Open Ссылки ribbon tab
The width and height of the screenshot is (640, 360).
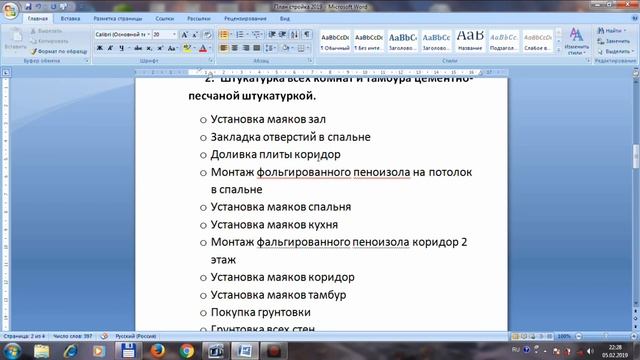point(164,18)
